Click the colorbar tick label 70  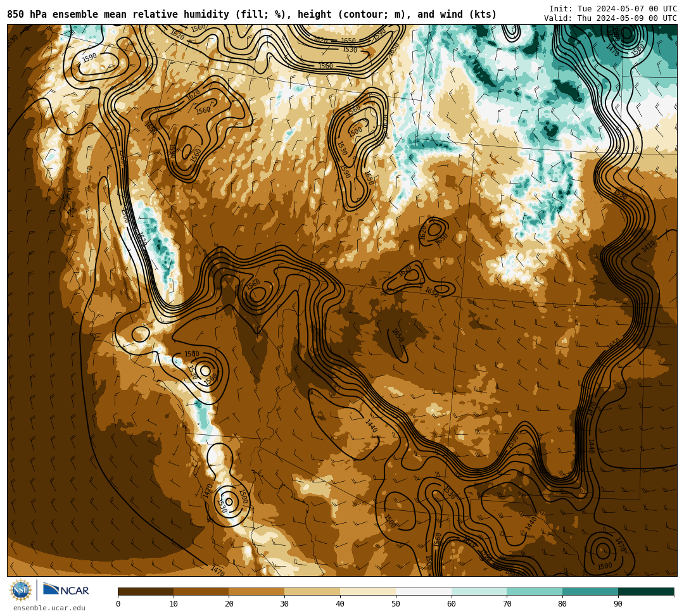tap(507, 604)
